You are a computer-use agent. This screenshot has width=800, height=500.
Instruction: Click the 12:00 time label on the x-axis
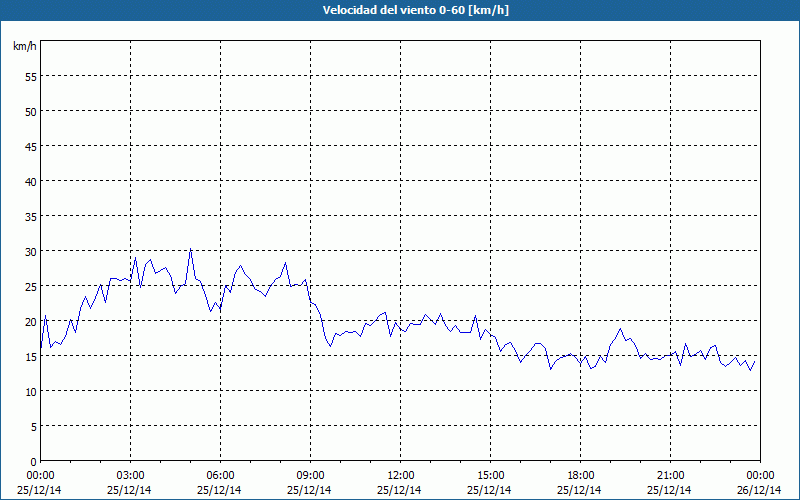pos(400,476)
